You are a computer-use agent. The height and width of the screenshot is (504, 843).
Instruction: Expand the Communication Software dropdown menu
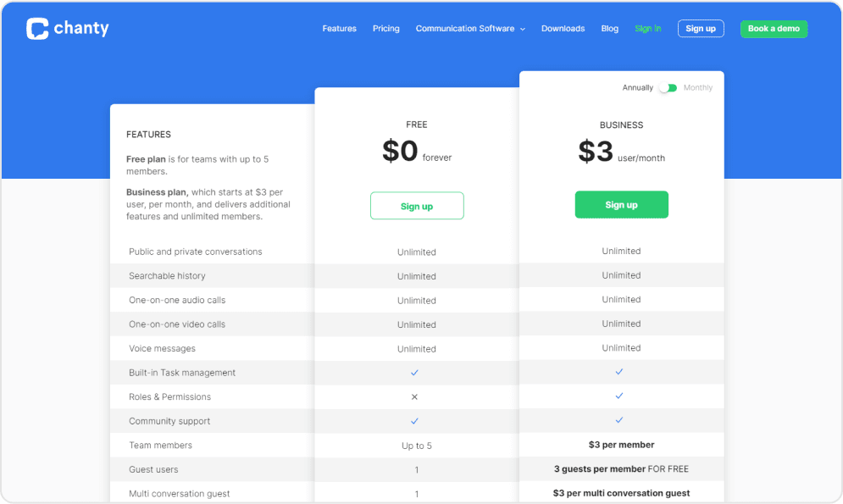(x=464, y=29)
